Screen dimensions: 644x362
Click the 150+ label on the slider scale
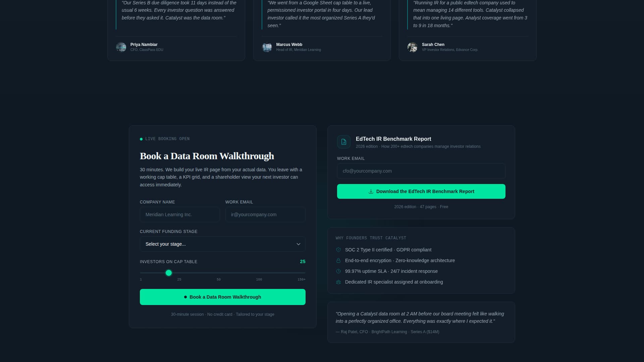click(301, 280)
